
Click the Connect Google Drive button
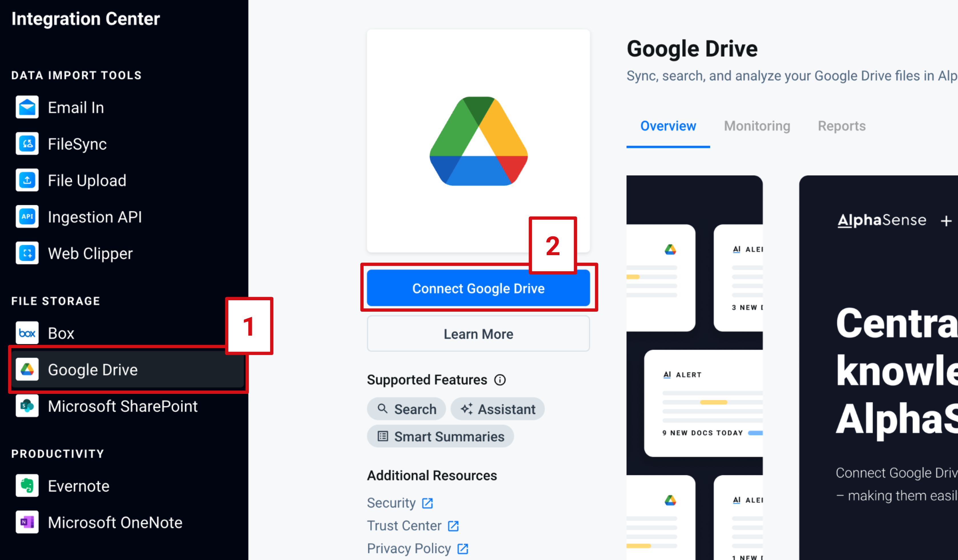(x=478, y=288)
